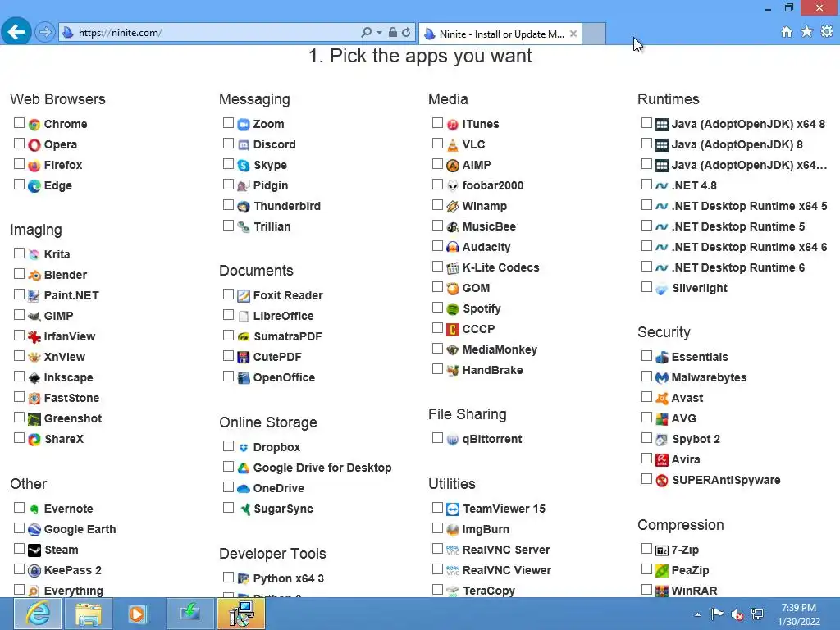840x630 pixels.
Task: Click the Google Drive for Desktop icon
Action: pos(243,468)
